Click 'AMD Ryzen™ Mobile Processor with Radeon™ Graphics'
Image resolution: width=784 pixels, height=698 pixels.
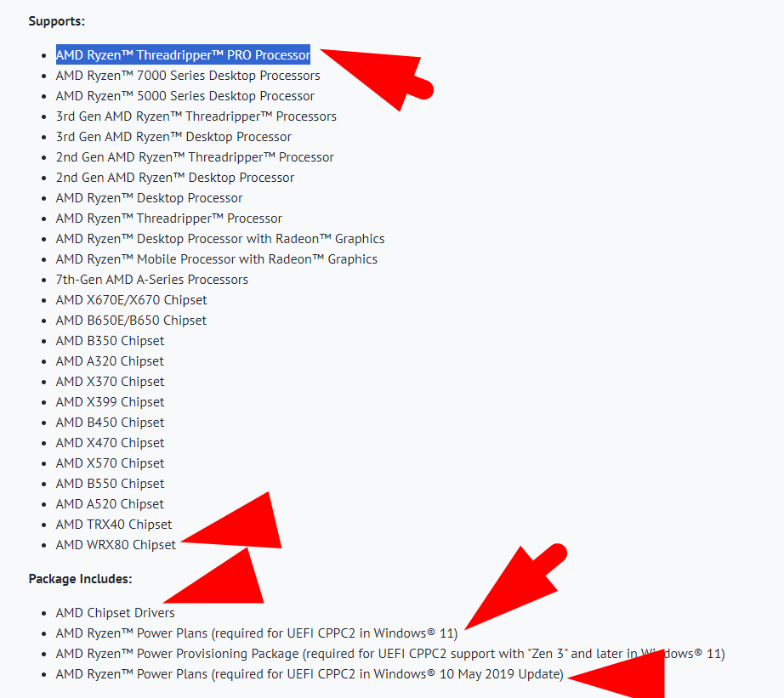(x=217, y=259)
